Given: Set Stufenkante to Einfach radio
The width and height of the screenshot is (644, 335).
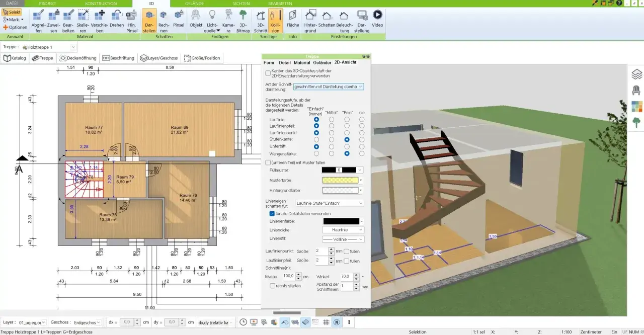Looking at the screenshot, I should pyautogui.click(x=316, y=139).
